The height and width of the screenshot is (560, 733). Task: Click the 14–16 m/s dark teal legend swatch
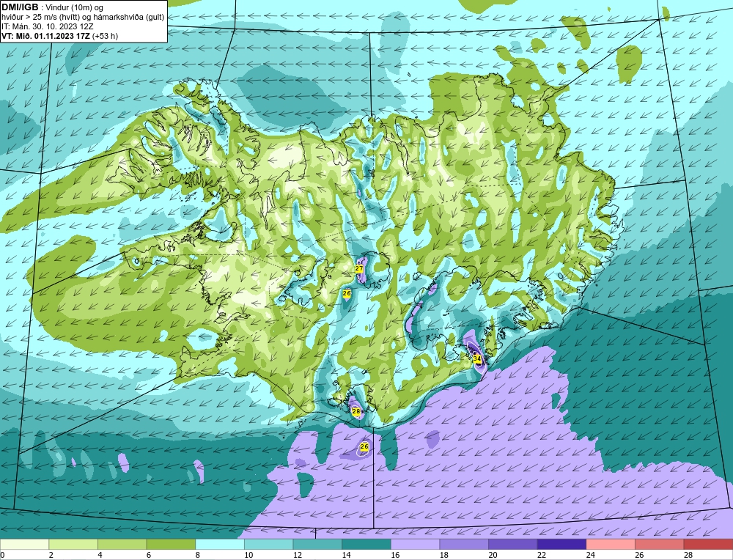(x=366, y=544)
